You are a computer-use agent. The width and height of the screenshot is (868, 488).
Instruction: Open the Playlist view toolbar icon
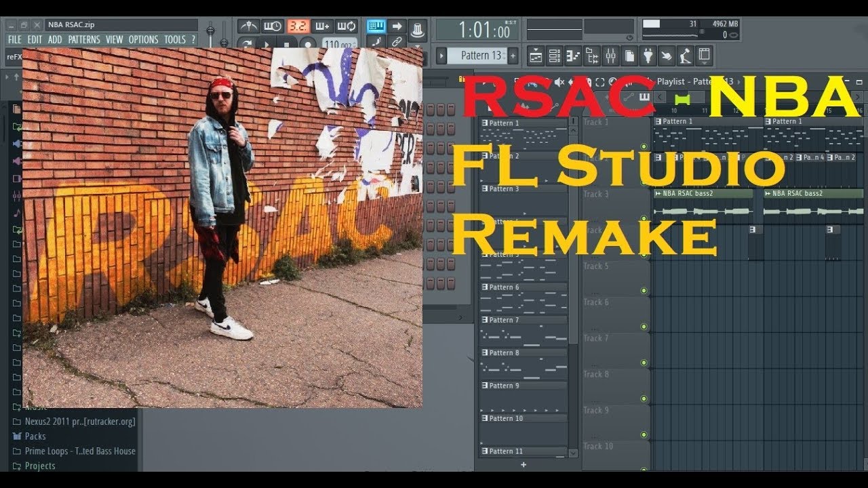coord(536,56)
